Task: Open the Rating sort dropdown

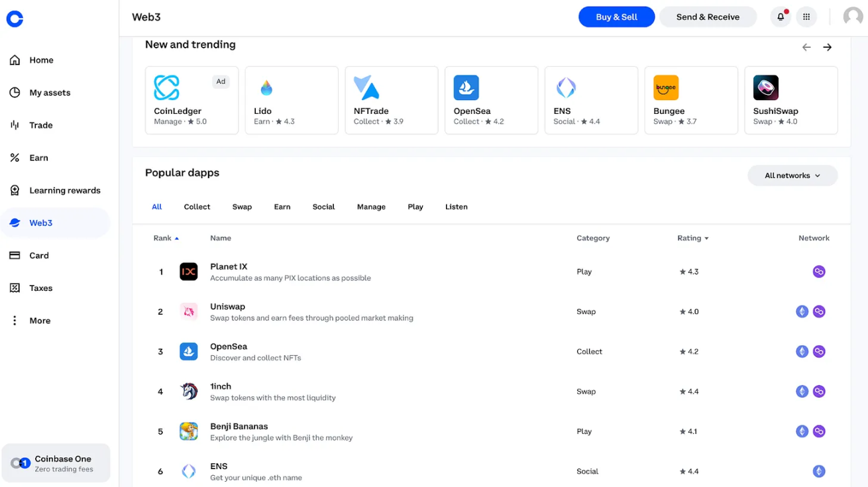Action: (692, 238)
